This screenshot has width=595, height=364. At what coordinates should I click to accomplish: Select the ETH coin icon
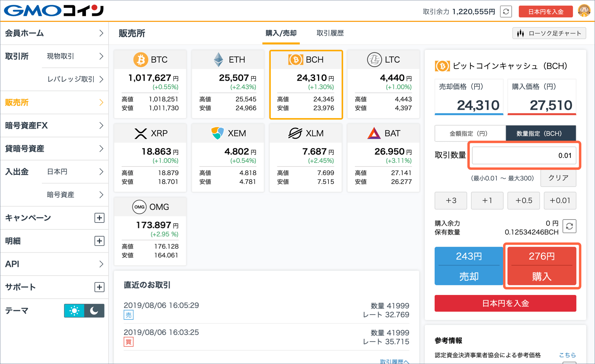[x=219, y=59]
